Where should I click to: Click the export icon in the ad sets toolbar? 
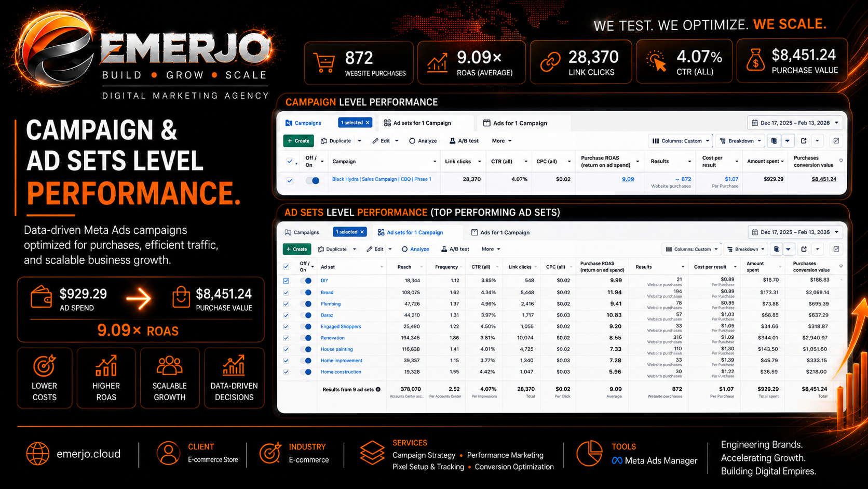(804, 249)
